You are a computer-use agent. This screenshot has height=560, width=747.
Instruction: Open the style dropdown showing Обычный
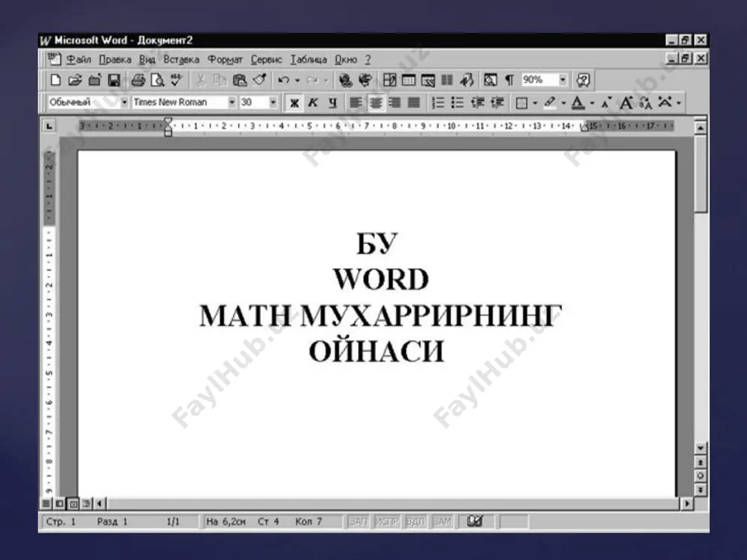click(x=124, y=102)
